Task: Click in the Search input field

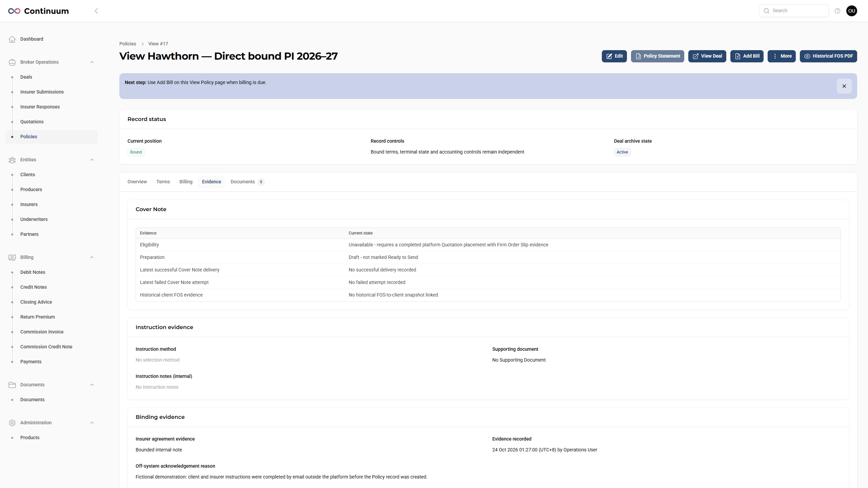Action: click(793, 11)
